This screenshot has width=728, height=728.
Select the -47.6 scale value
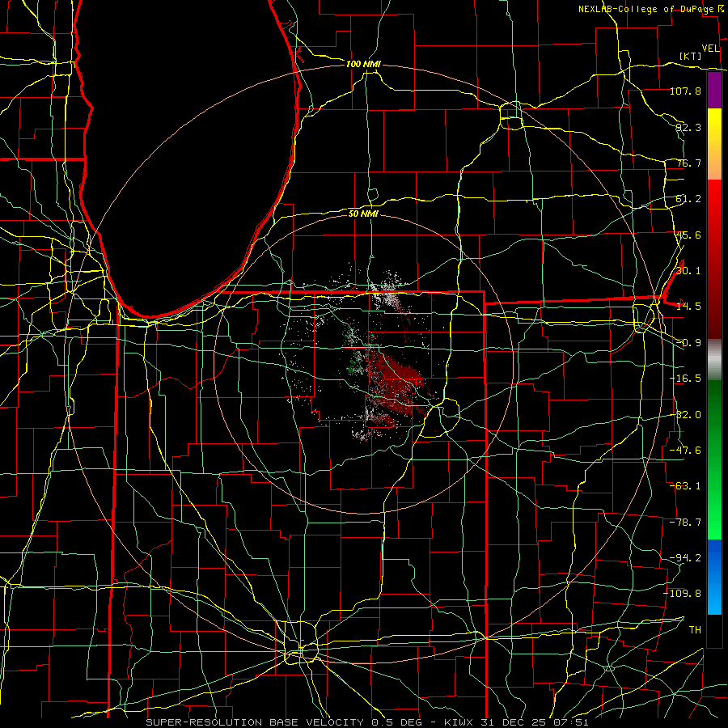(685, 451)
